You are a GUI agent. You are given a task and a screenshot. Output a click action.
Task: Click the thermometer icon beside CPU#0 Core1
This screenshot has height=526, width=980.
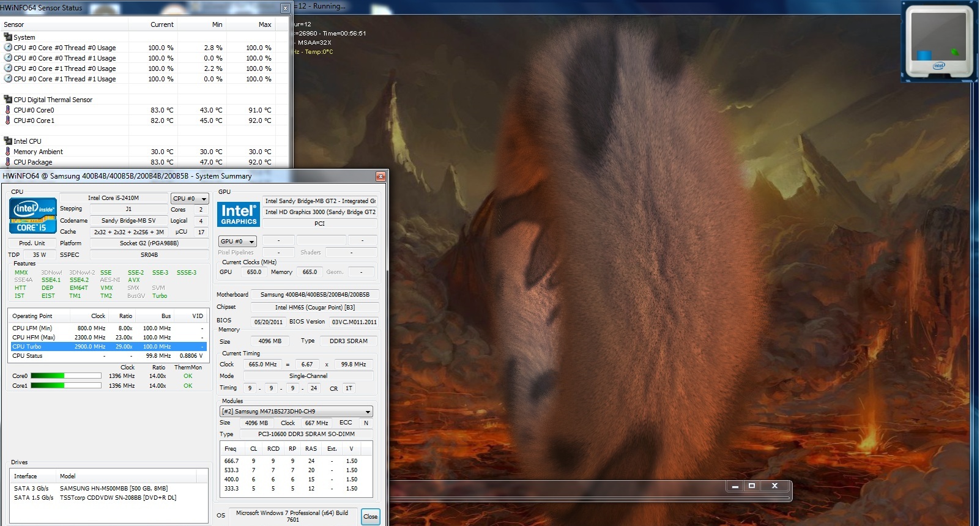tap(8, 120)
